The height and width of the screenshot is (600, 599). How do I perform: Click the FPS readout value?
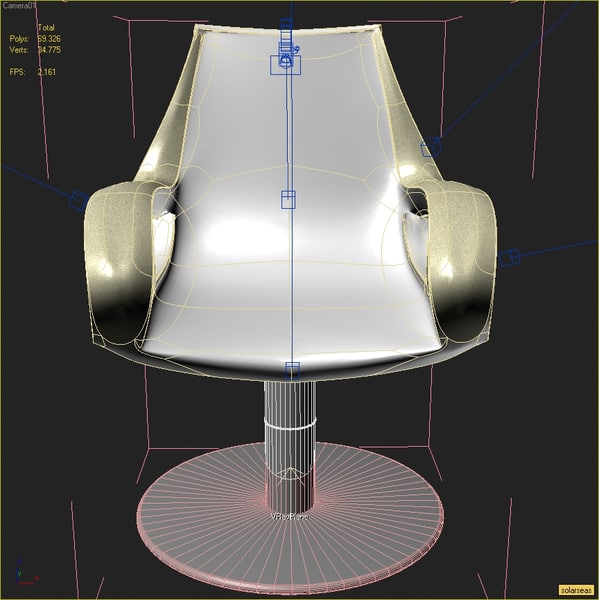point(47,72)
